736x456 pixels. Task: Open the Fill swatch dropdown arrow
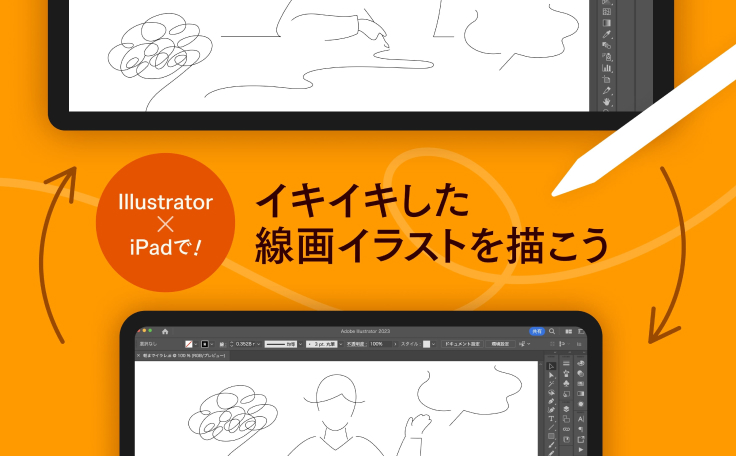(x=196, y=344)
